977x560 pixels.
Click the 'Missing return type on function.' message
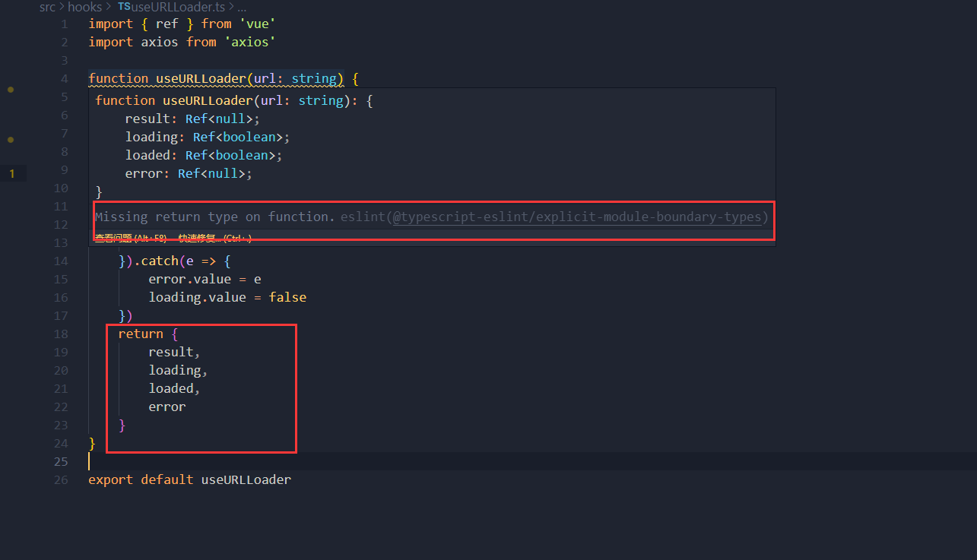(x=215, y=217)
